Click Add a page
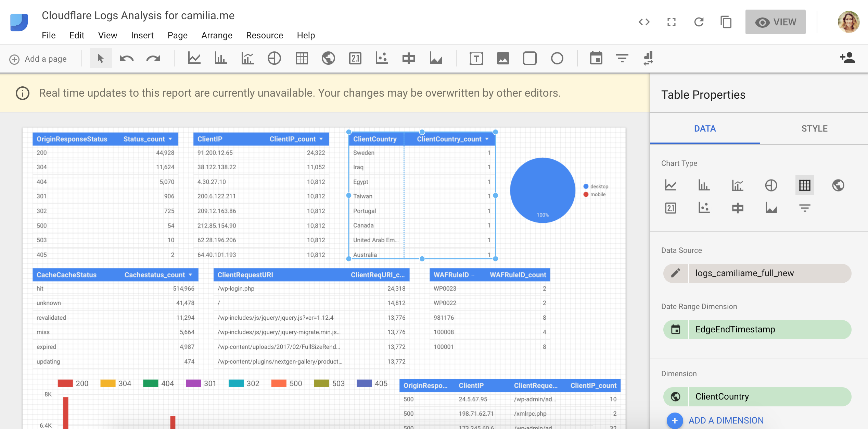The width and height of the screenshot is (868, 429). [38, 59]
